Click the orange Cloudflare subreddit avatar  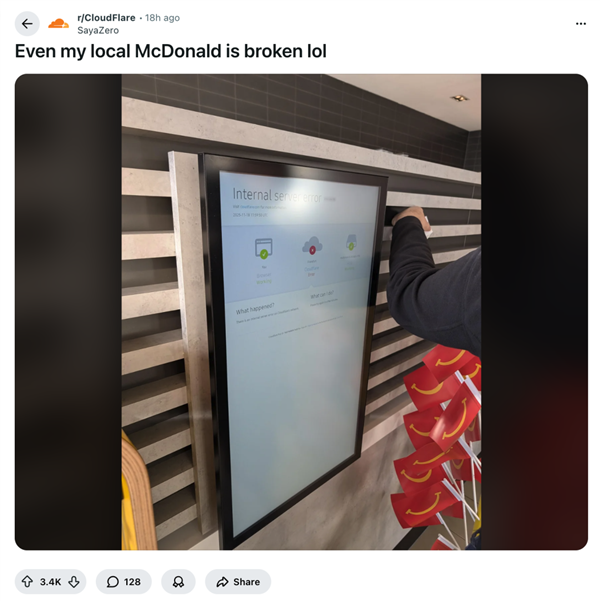58,24
